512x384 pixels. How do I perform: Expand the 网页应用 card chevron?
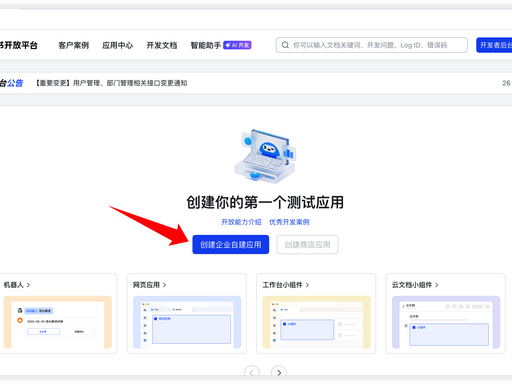(164, 285)
